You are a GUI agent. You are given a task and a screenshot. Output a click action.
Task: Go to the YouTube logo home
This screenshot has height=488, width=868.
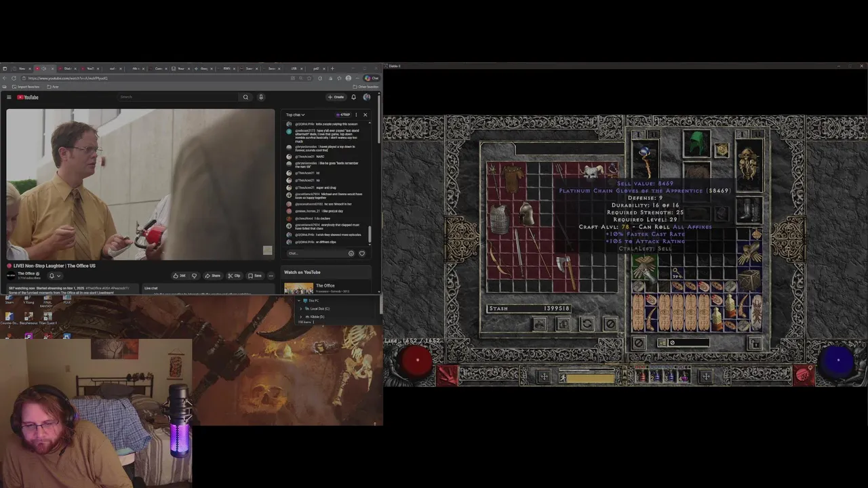point(28,97)
